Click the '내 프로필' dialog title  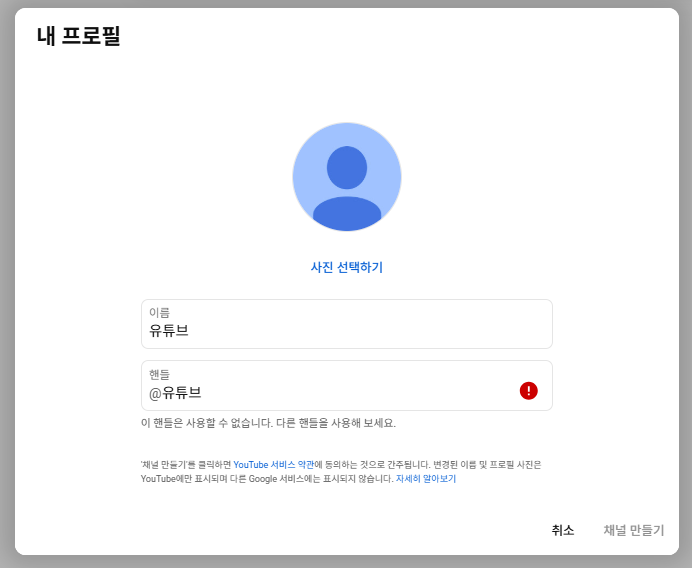(79, 36)
